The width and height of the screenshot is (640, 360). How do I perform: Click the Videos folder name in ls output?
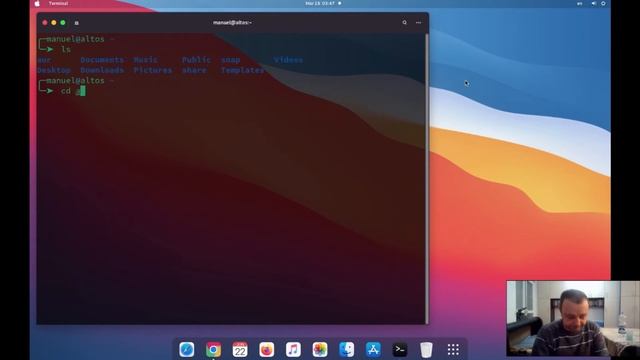click(288, 60)
